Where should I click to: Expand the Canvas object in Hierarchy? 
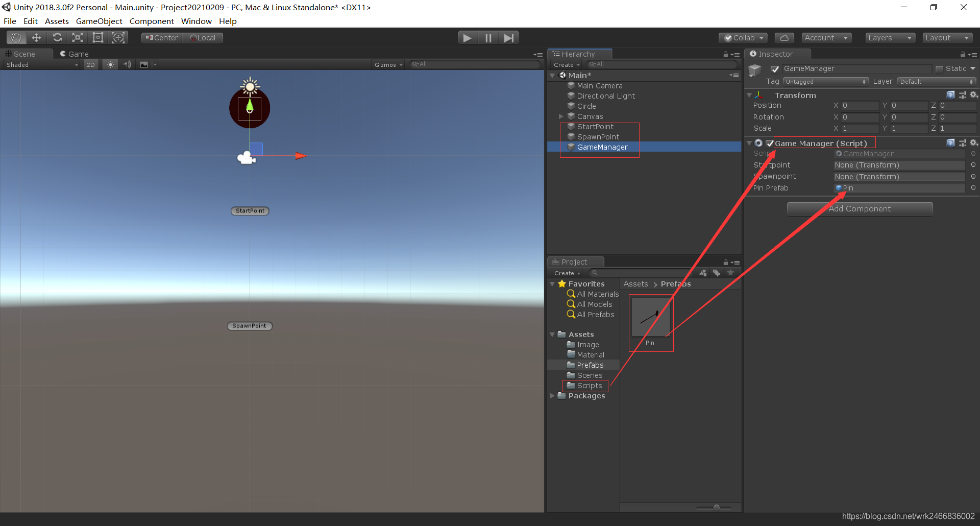(561, 116)
